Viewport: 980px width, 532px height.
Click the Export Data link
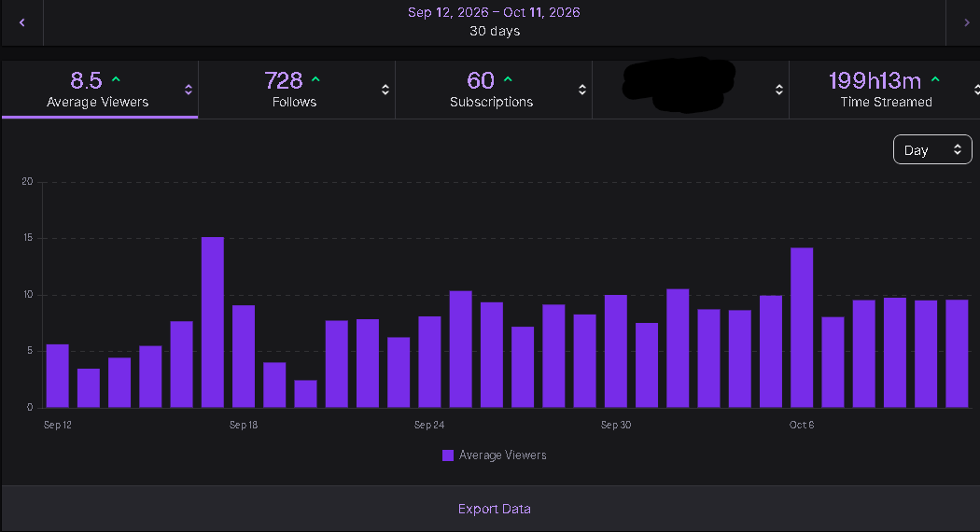(494, 509)
